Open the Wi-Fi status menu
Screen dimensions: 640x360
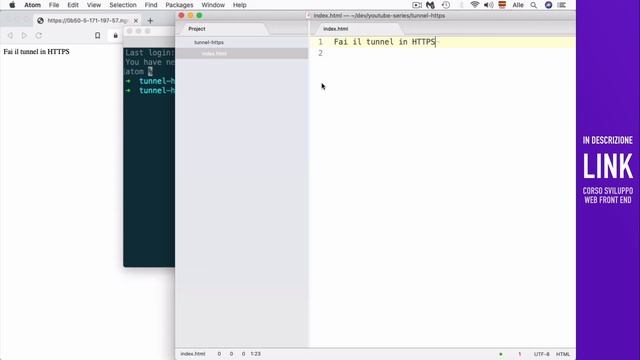474,5
